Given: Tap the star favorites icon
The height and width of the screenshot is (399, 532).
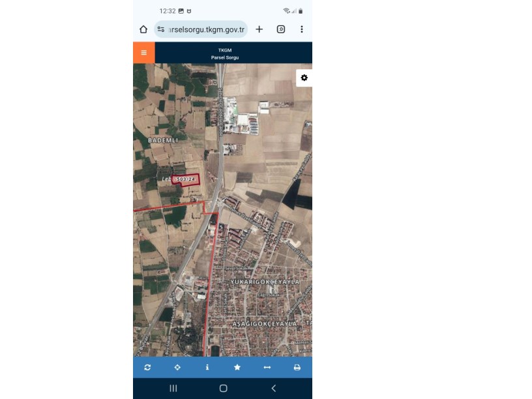Looking at the screenshot, I should pos(237,368).
